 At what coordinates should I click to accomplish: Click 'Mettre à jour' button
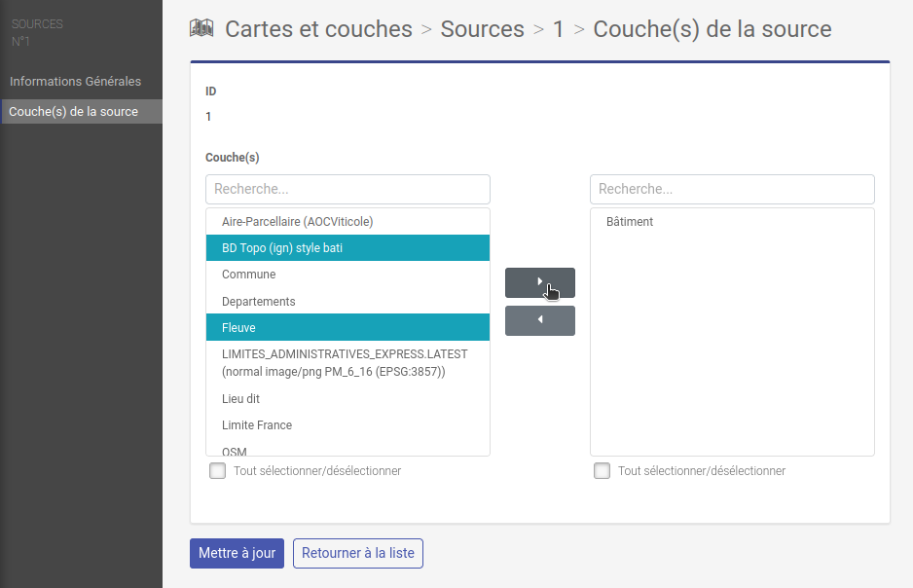point(237,553)
